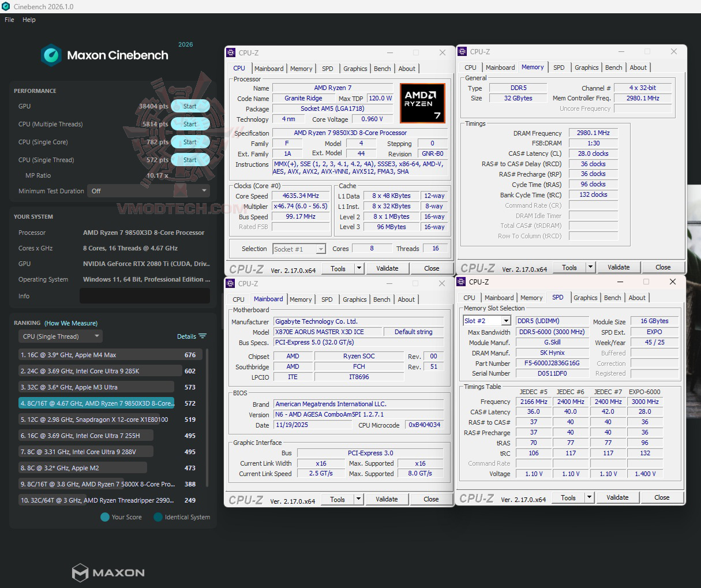This screenshot has height=588, width=701.
Task: Click the Identical System legend dot
Action: (158, 517)
